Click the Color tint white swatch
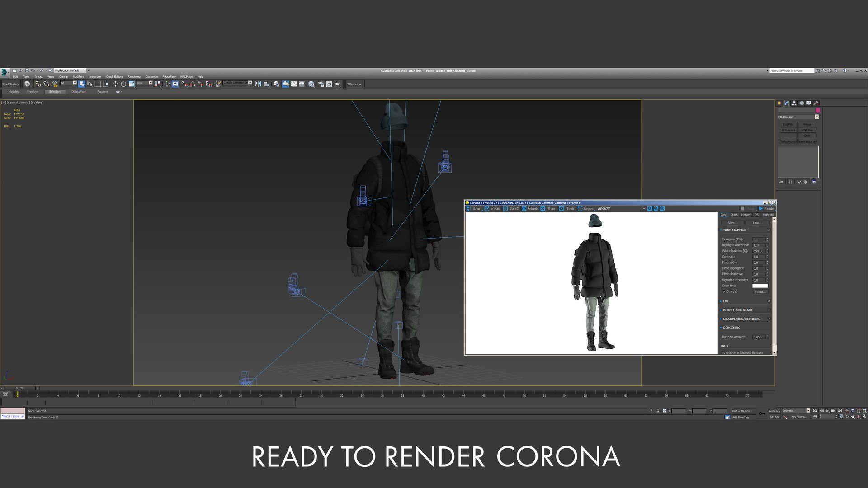The image size is (868, 488). pyautogui.click(x=760, y=286)
